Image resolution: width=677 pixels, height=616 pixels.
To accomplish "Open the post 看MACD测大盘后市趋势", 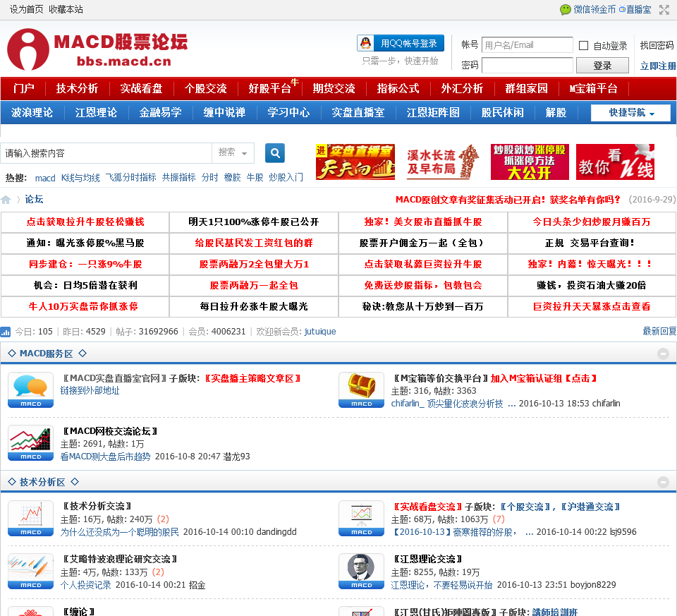I will coord(105,457).
